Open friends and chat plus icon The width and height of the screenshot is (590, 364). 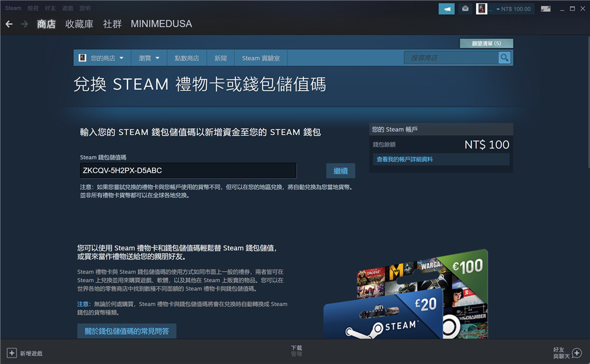pos(577,353)
